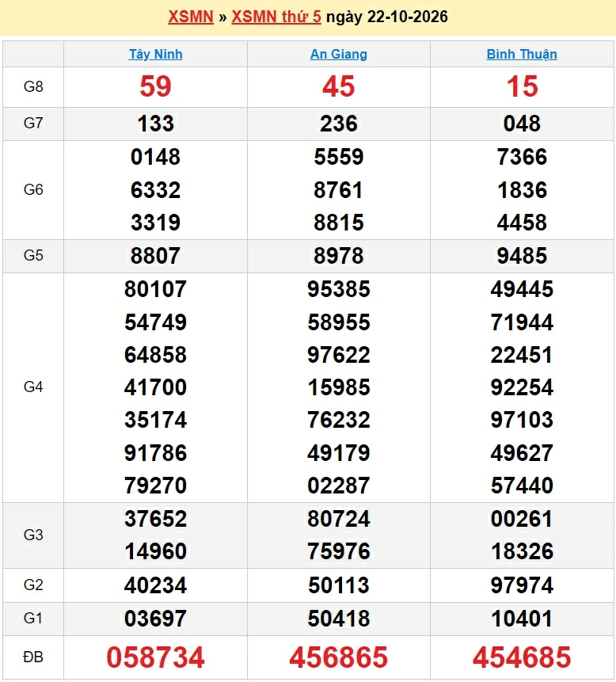Screen dimensions: 616x682
Task: Click G4 number 64858
Action: point(156,355)
